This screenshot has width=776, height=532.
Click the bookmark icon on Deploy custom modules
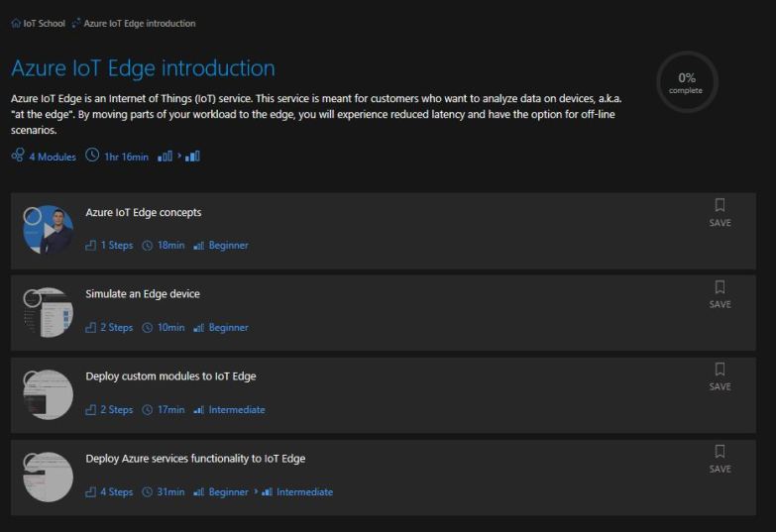(x=721, y=370)
